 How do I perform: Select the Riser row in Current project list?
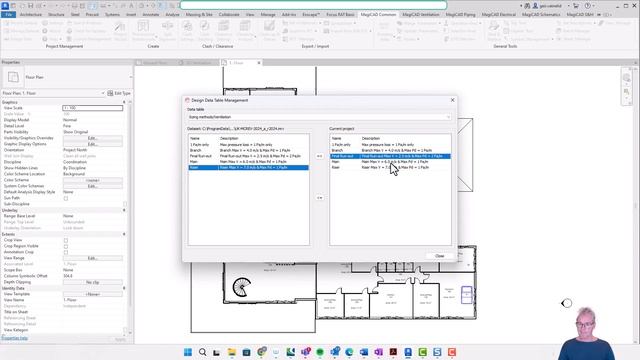point(390,167)
